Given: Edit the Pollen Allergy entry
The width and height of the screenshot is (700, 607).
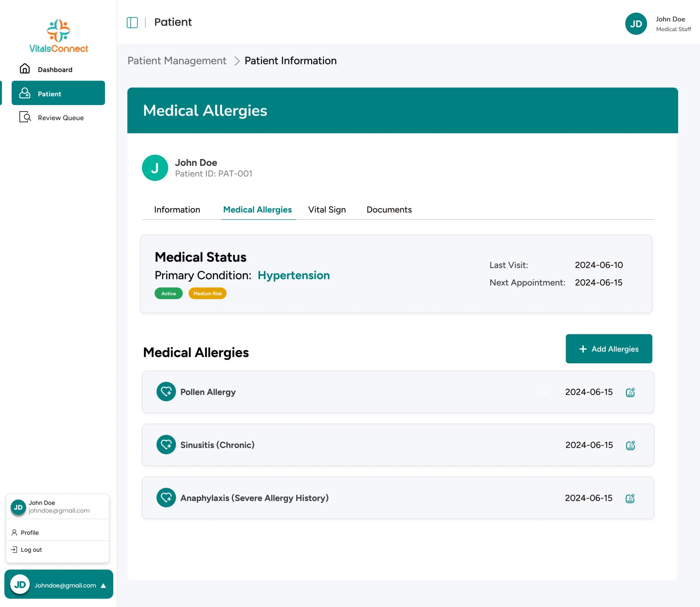Looking at the screenshot, I should (x=630, y=392).
